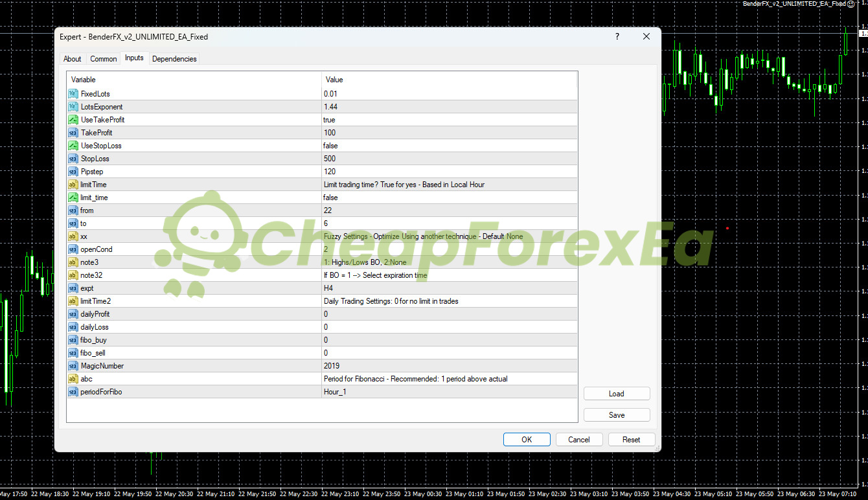Click the UseTakeProfit boolean icon
Screen dimensions: 868x500
(x=73, y=120)
